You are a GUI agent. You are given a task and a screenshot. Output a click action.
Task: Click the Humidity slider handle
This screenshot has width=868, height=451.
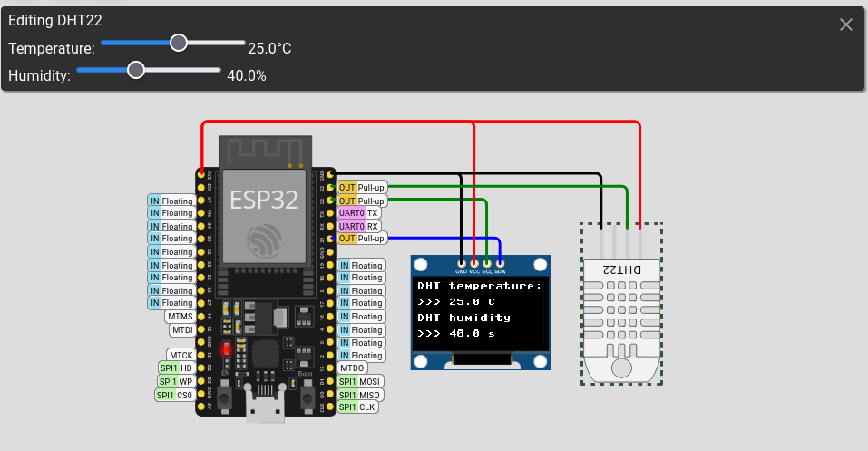click(x=136, y=70)
